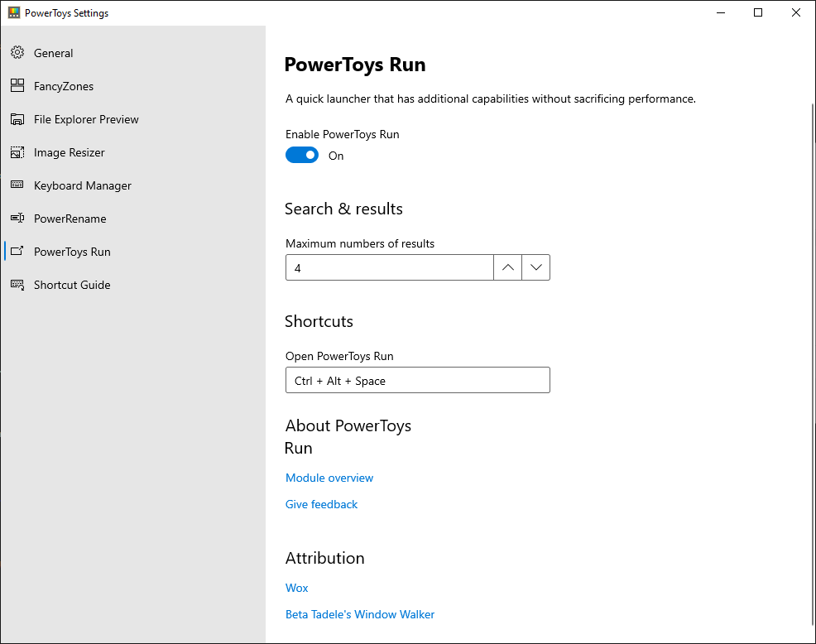The height and width of the screenshot is (644, 816).
Task: Edit the Open PowerToys Run shortcut box
Action: (x=417, y=381)
